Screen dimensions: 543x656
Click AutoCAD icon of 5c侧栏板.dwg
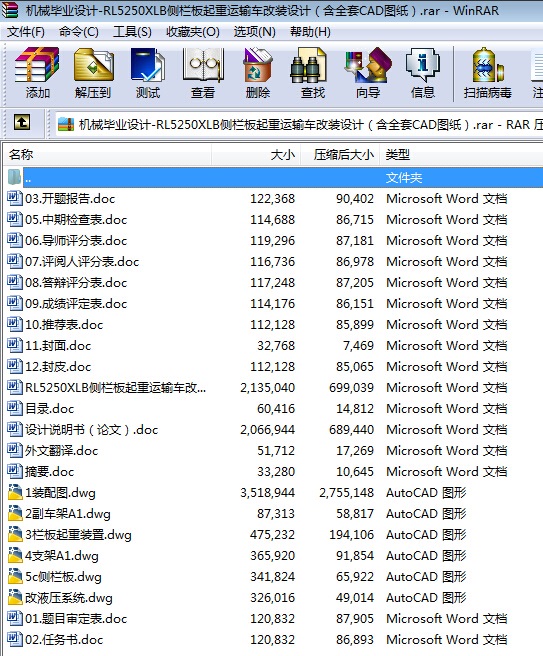tap(15, 577)
